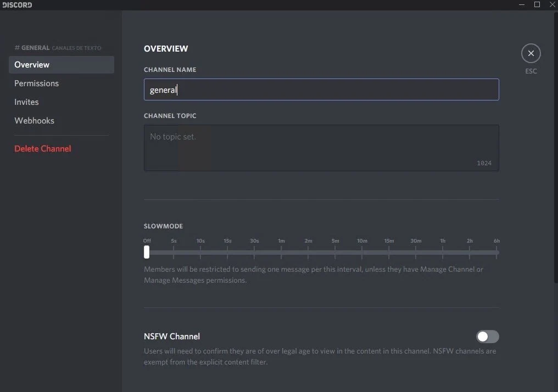The height and width of the screenshot is (392, 558).
Task: Set slowmode to the 2h mark
Action: [470, 253]
